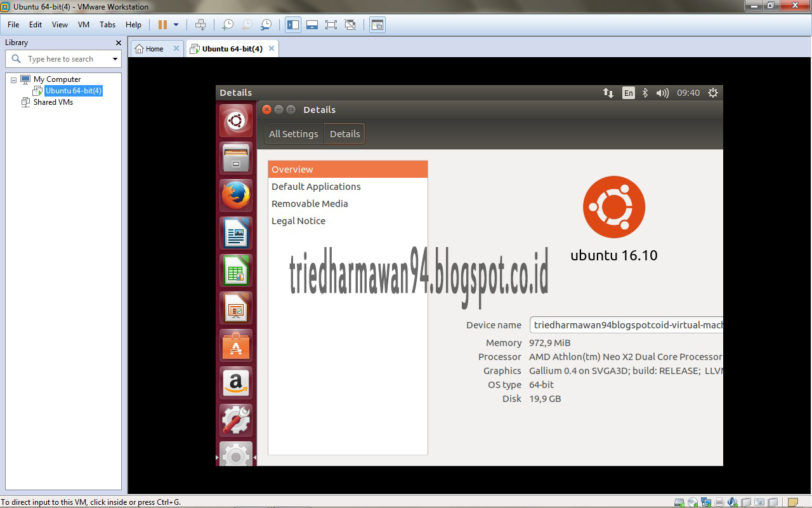Select Shared VMs in the library
Viewport: 812px width, 508px height.
(x=53, y=102)
